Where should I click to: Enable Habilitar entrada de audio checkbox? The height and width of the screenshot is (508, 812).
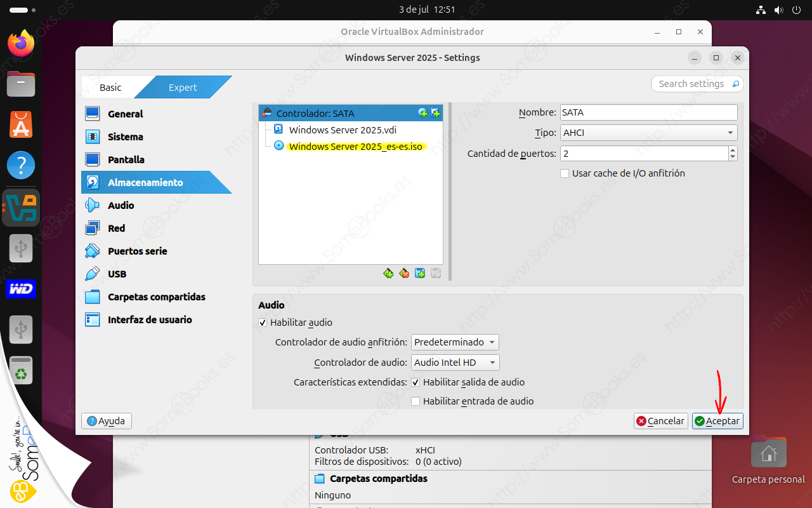click(416, 401)
